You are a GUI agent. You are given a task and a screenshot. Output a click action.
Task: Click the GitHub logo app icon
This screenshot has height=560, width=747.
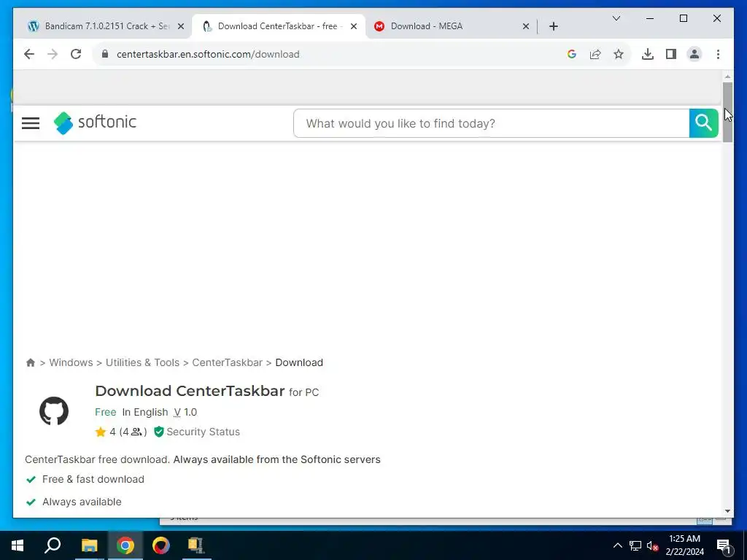coord(54,411)
